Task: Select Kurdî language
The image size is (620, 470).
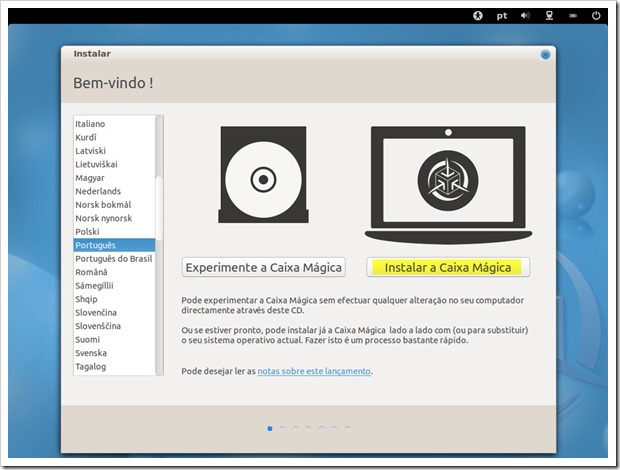Action: (x=114, y=137)
